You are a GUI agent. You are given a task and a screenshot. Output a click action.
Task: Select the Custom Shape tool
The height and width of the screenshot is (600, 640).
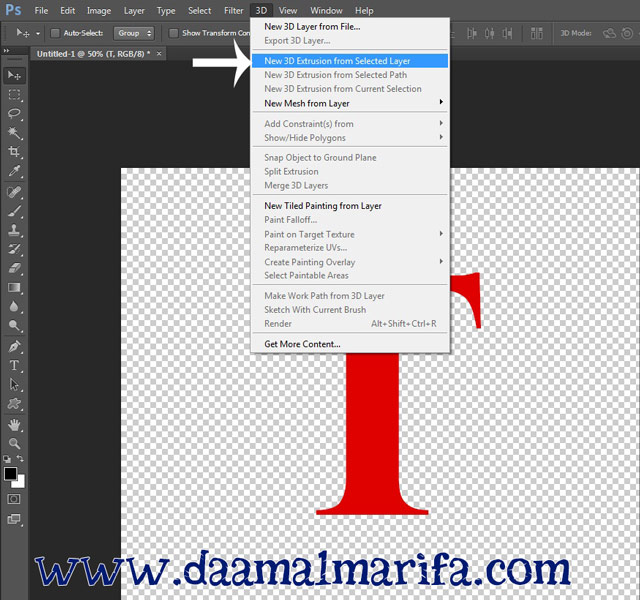tap(14, 404)
